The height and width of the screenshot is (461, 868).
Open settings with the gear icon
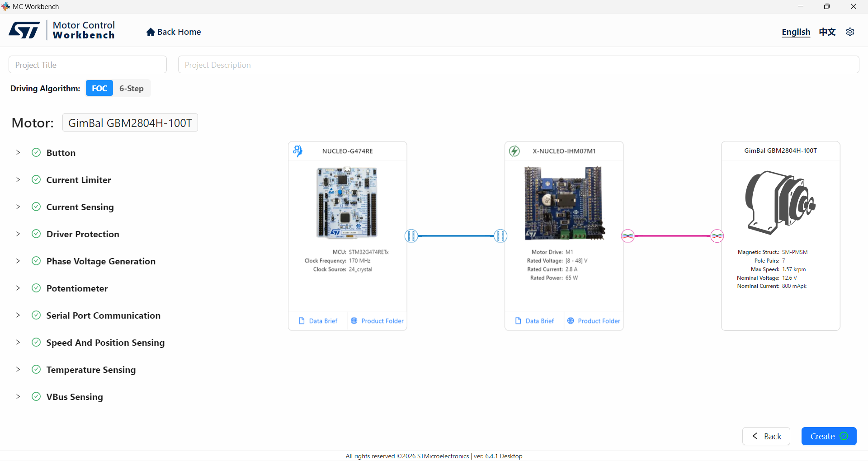[x=850, y=32]
